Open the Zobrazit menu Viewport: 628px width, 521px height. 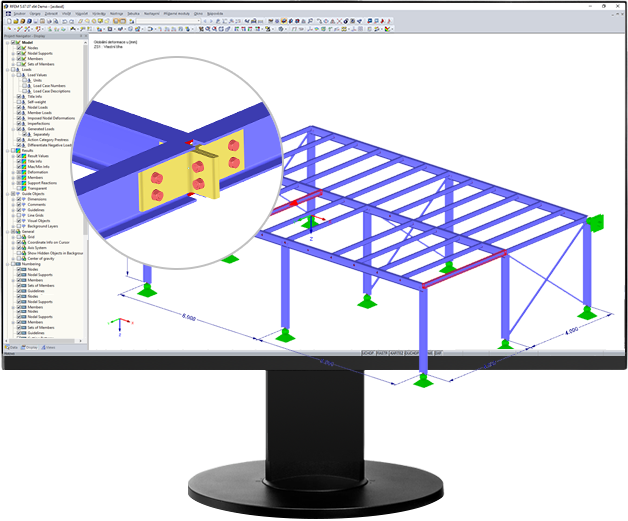point(51,14)
